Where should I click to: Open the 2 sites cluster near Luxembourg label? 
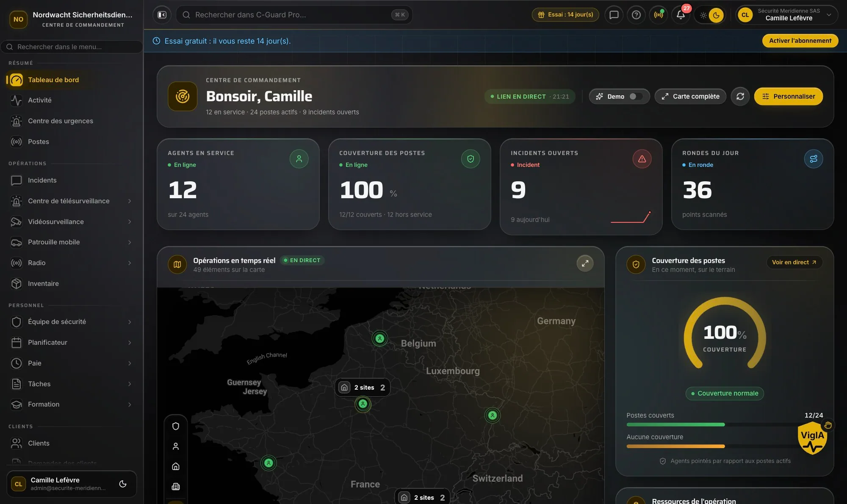[x=363, y=388]
